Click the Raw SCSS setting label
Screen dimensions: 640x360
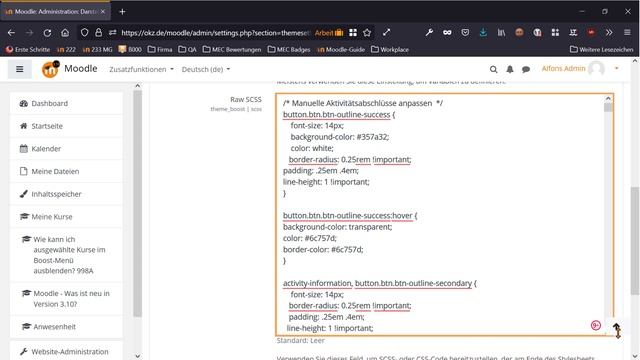pyautogui.click(x=246, y=99)
